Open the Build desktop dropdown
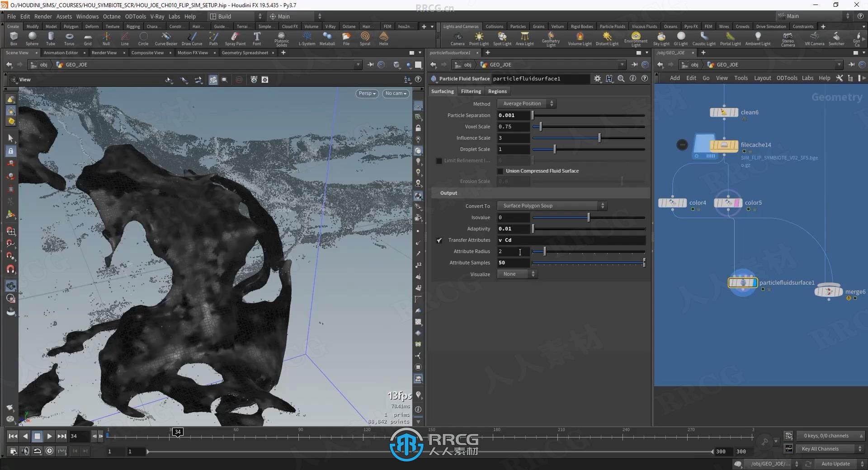The height and width of the screenshot is (470, 868). [236, 16]
